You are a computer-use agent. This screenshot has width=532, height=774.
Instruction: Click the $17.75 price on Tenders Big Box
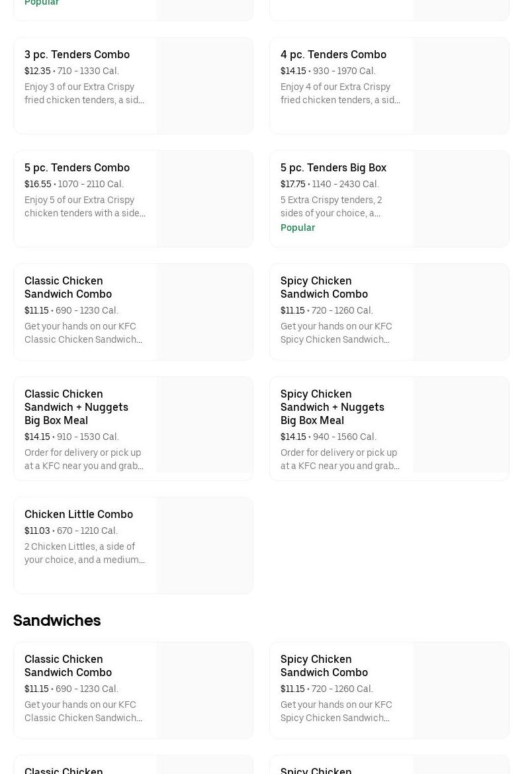click(292, 184)
